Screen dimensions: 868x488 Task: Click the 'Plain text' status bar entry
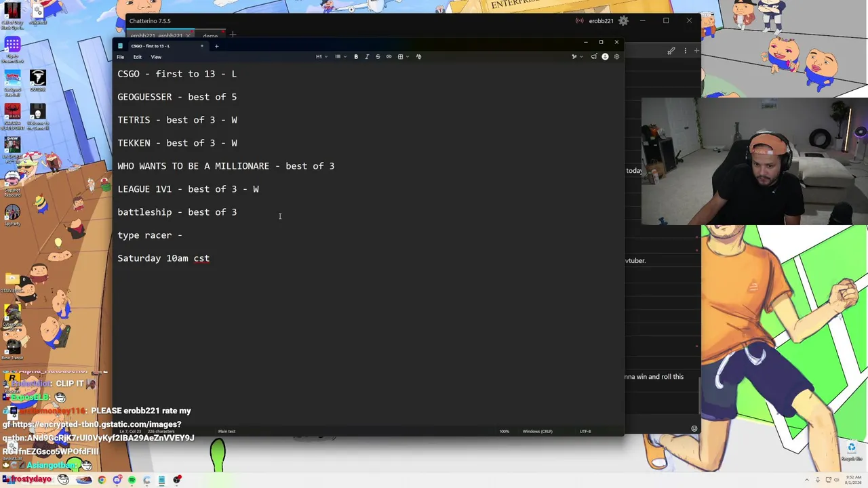pos(226,432)
